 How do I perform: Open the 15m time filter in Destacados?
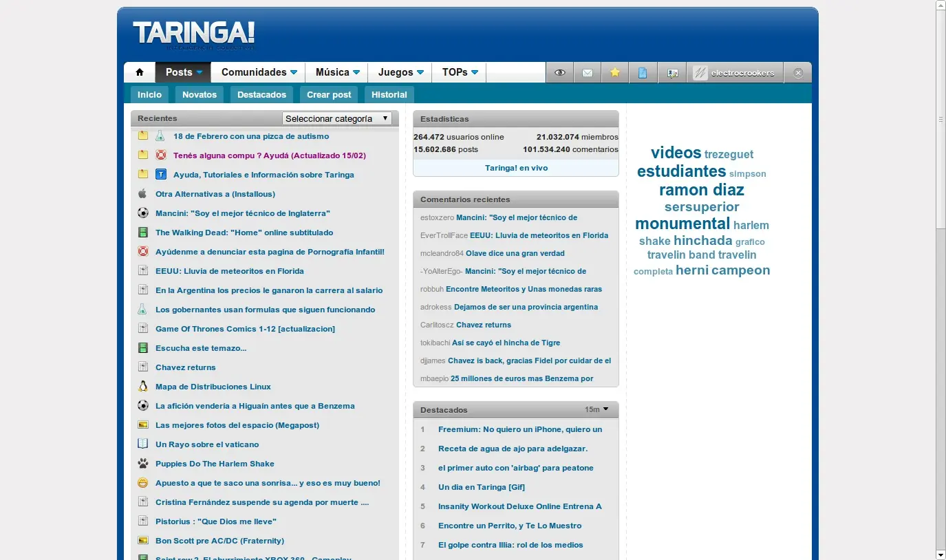coord(596,409)
